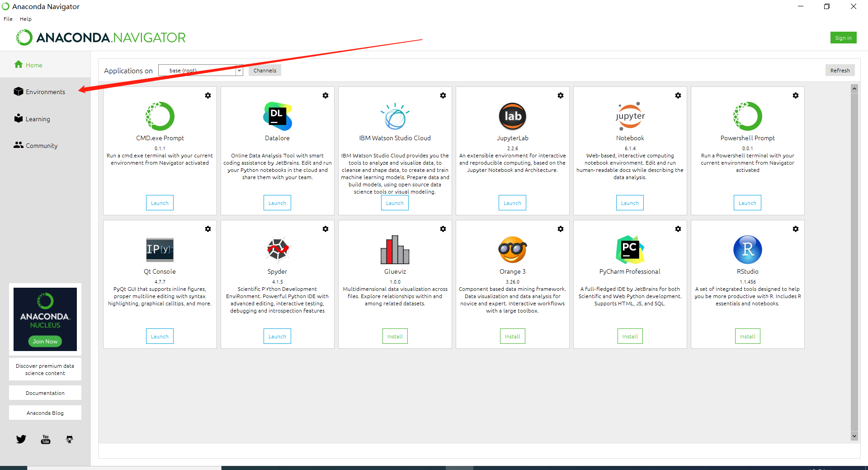
Task: Click the RStudio R logo
Action: (x=748, y=250)
